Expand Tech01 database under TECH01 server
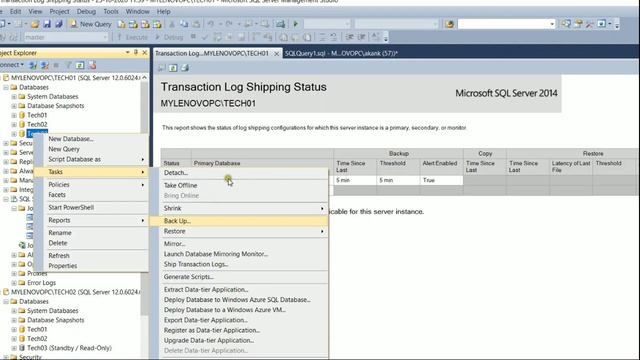Image resolution: width=640 pixels, height=360 pixels. (x=14, y=115)
